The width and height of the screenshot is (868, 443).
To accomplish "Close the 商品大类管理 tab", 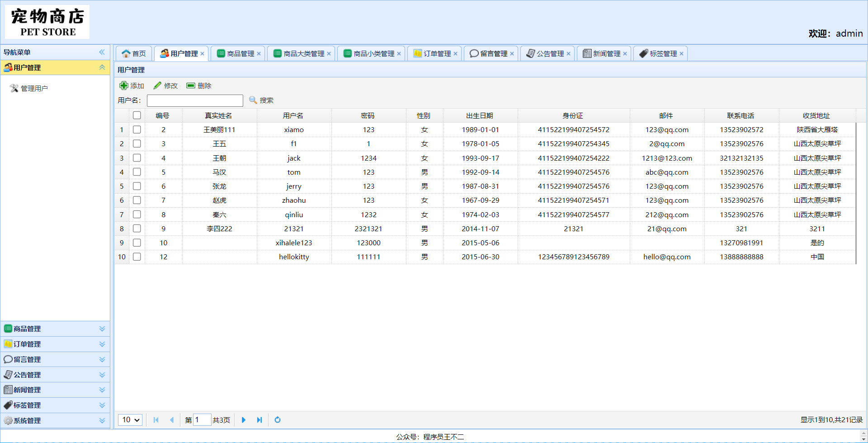I will pyautogui.click(x=329, y=54).
